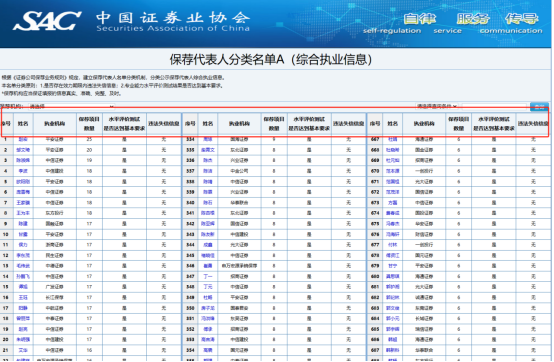Open the name link in row 3
Viewport: 554px width, 362px height.
click(23, 160)
